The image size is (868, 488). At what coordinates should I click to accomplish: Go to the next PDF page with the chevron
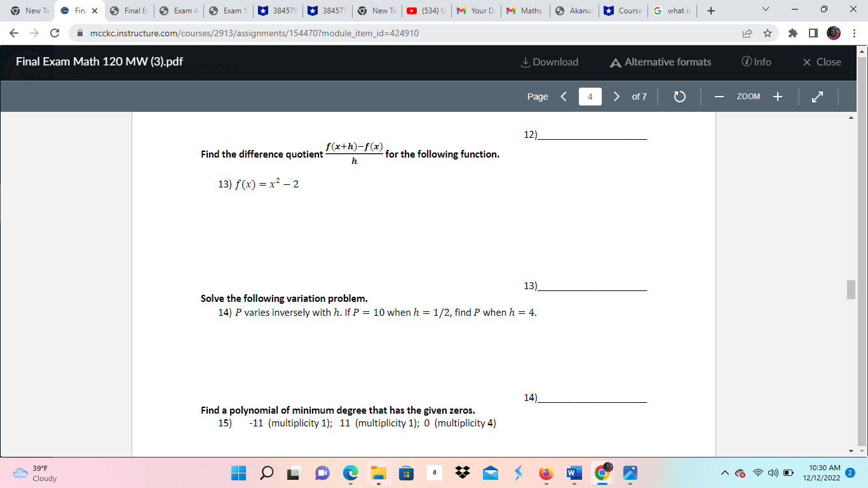pos(615,96)
